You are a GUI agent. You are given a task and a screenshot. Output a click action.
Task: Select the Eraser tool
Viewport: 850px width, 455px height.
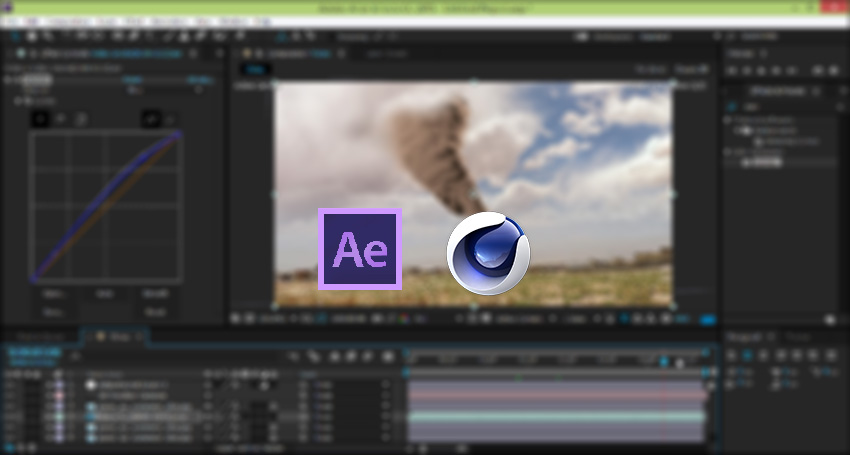(201, 36)
